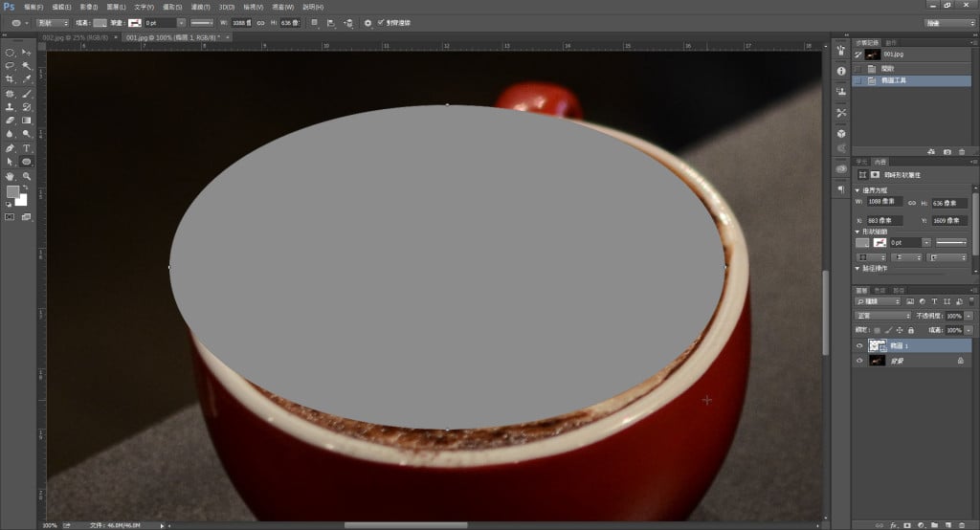Select the Pen tool
980x530 pixels.
click(10, 148)
